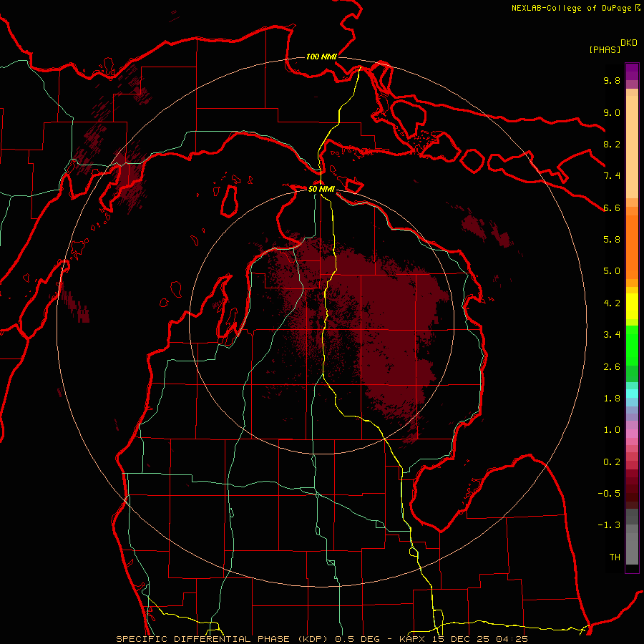Click the DKD label above the color scale
The image size is (644, 644).
tap(629, 43)
